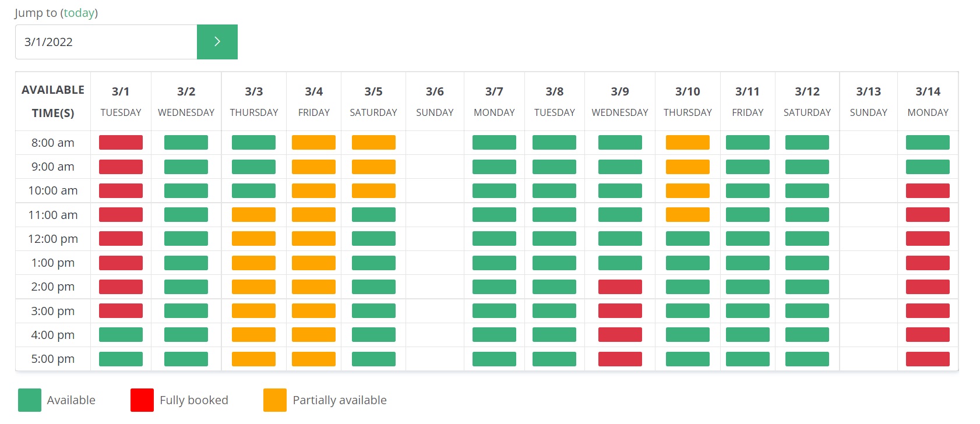Book the 3/5 Saturday 10:00 am orange slot
The image size is (980, 424).
click(373, 190)
